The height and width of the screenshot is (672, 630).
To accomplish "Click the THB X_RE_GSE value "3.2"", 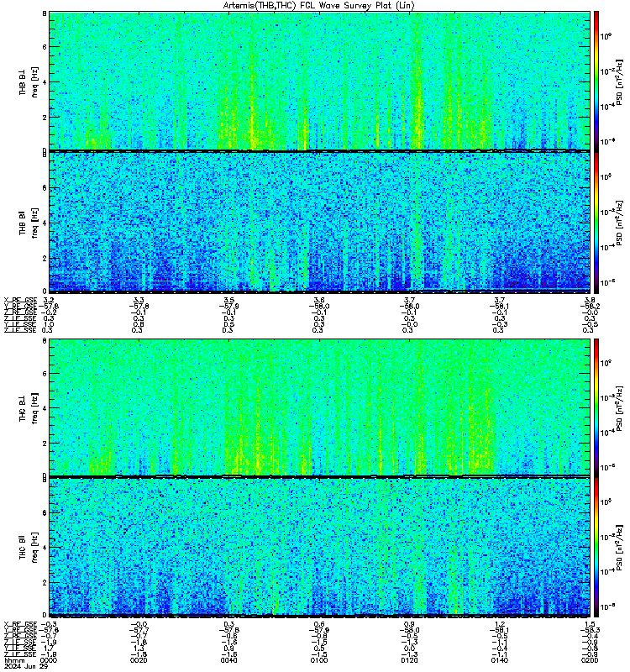I will tap(49, 300).
